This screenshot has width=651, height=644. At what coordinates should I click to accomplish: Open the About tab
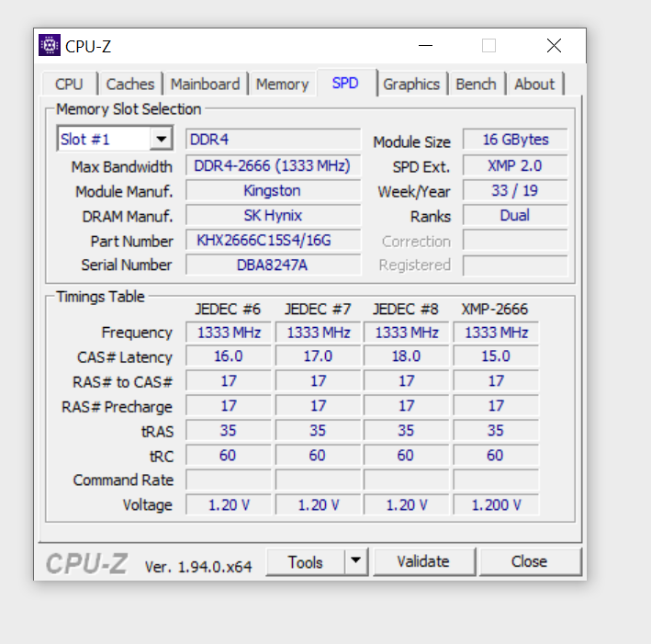coord(534,84)
